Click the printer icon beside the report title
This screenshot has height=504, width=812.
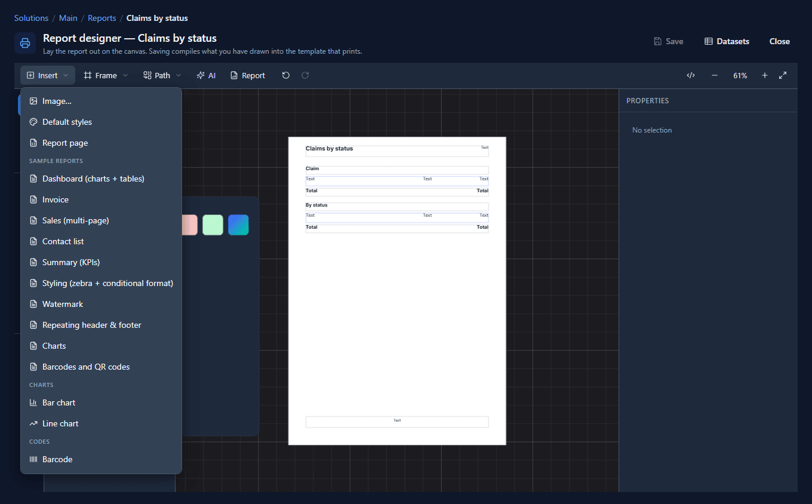[x=25, y=43]
